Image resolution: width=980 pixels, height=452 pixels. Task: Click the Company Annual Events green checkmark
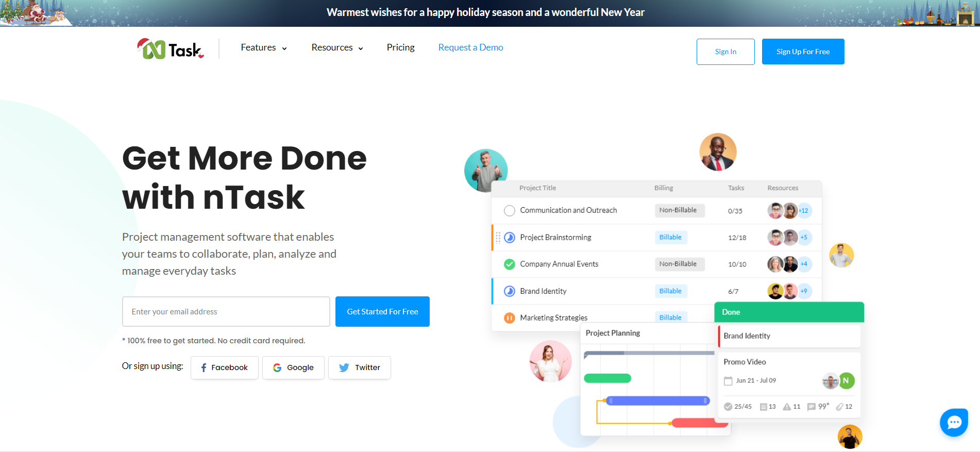pos(510,264)
